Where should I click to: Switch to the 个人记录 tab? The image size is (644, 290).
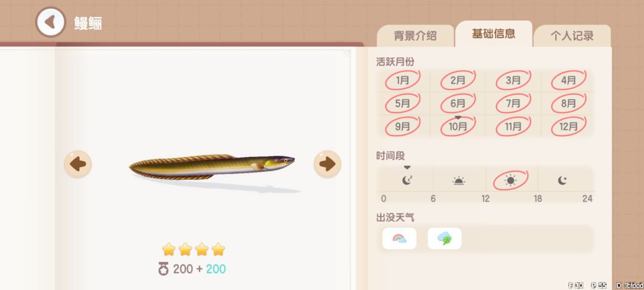(572, 36)
